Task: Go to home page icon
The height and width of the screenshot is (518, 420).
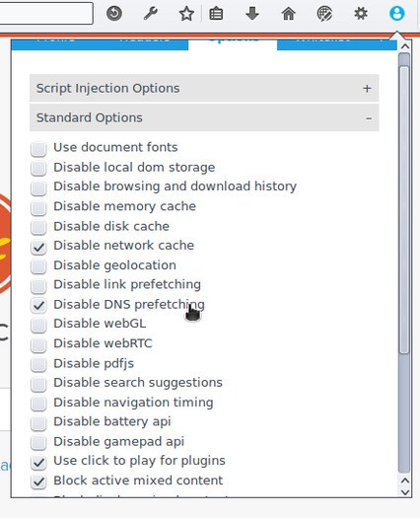Action: point(289,14)
